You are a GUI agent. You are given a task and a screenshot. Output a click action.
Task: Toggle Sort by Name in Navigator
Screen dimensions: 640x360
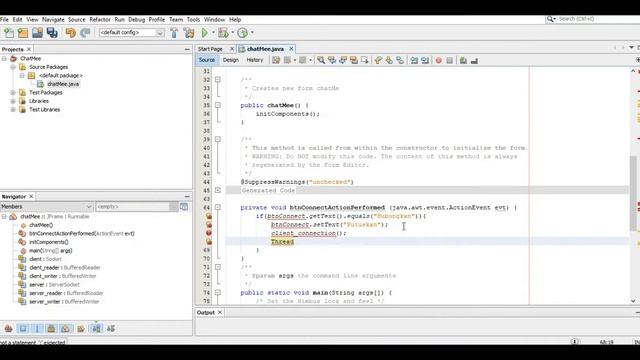pyautogui.click(x=96, y=329)
